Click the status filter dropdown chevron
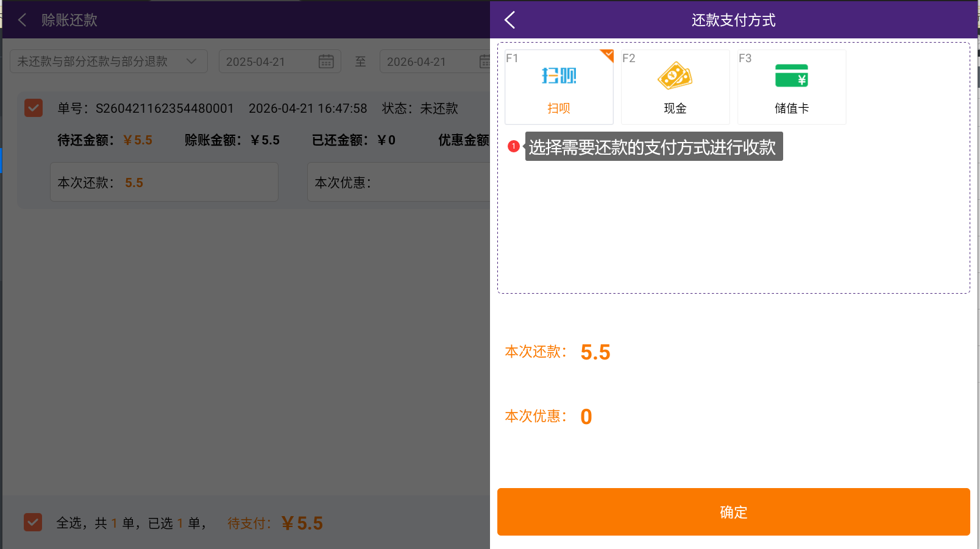Screen dimensions: 980x549 (191, 62)
